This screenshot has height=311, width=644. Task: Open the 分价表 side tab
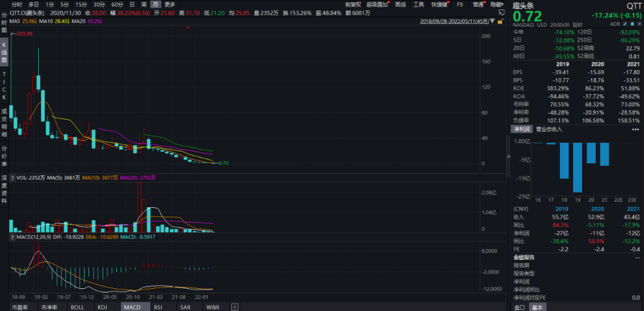[4, 156]
